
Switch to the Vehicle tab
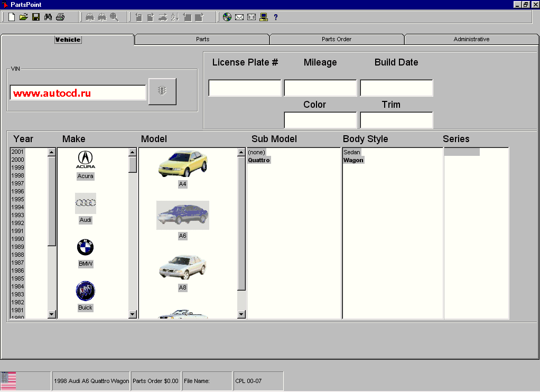(x=68, y=40)
